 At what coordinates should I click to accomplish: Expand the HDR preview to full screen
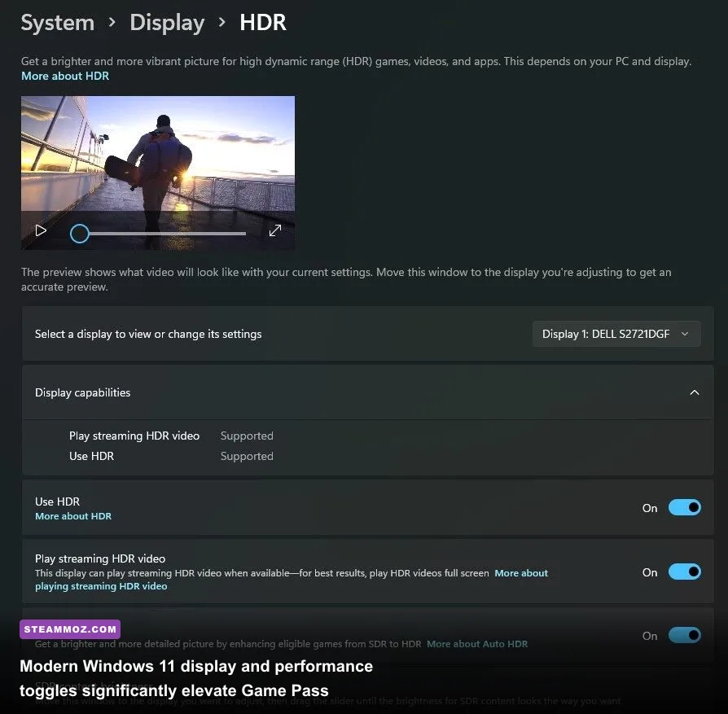[275, 230]
